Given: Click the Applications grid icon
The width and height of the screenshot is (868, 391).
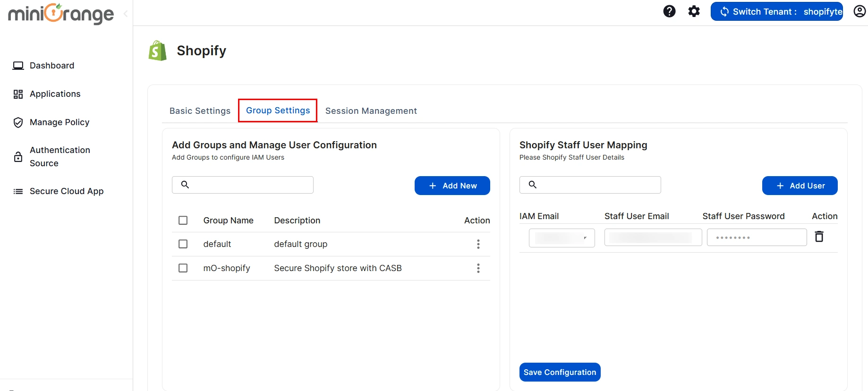Looking at the screenshot, I should (x=18, y=94).
